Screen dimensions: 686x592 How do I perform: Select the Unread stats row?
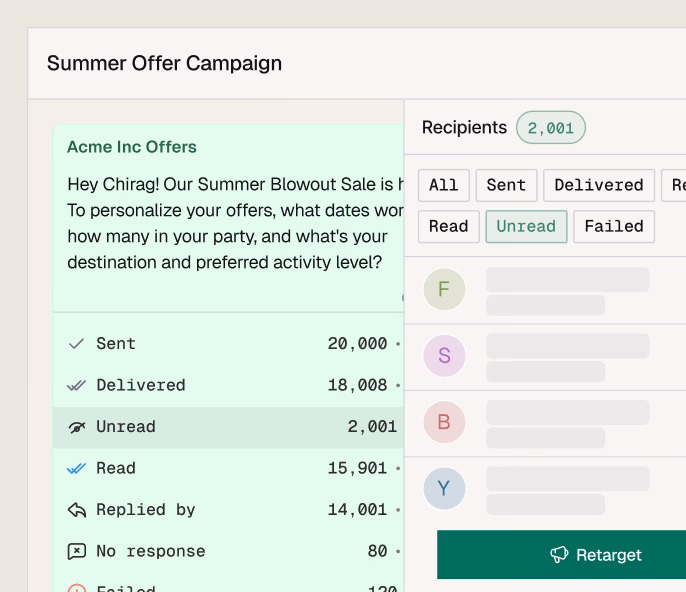(x=228, y=427)
